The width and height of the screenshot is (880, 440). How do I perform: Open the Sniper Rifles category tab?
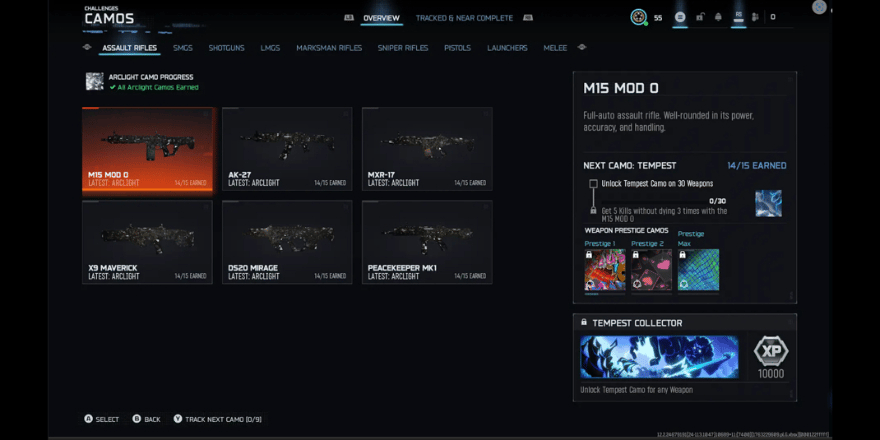click(x=403, y=48)
